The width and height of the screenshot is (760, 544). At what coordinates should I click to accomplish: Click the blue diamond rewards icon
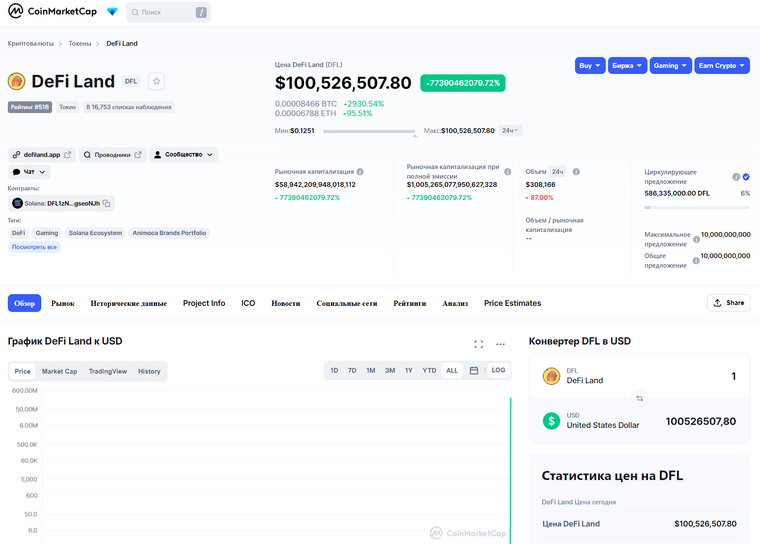[x=112, y=12]
